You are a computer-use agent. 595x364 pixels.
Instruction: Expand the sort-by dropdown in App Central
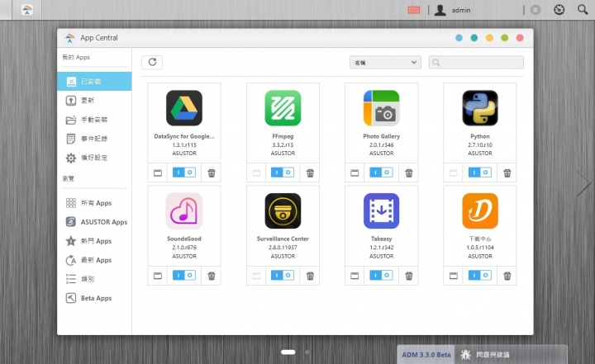pyautogui.click(x=385, y=62)
